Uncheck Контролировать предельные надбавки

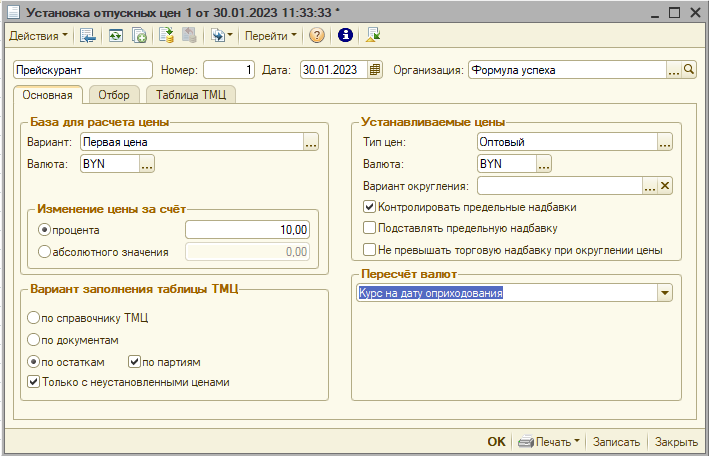pos(370,207)
